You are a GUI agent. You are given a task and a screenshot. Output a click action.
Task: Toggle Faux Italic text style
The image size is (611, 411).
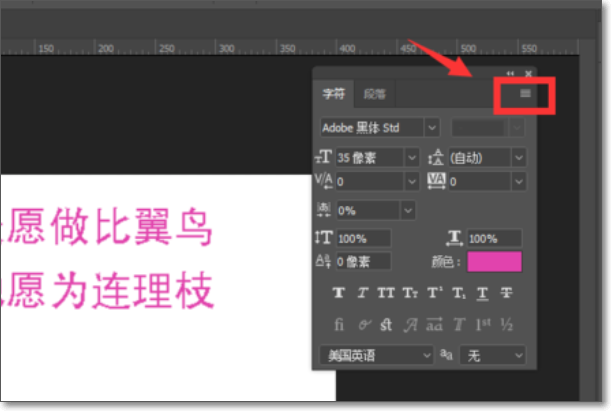click(363, 293)
